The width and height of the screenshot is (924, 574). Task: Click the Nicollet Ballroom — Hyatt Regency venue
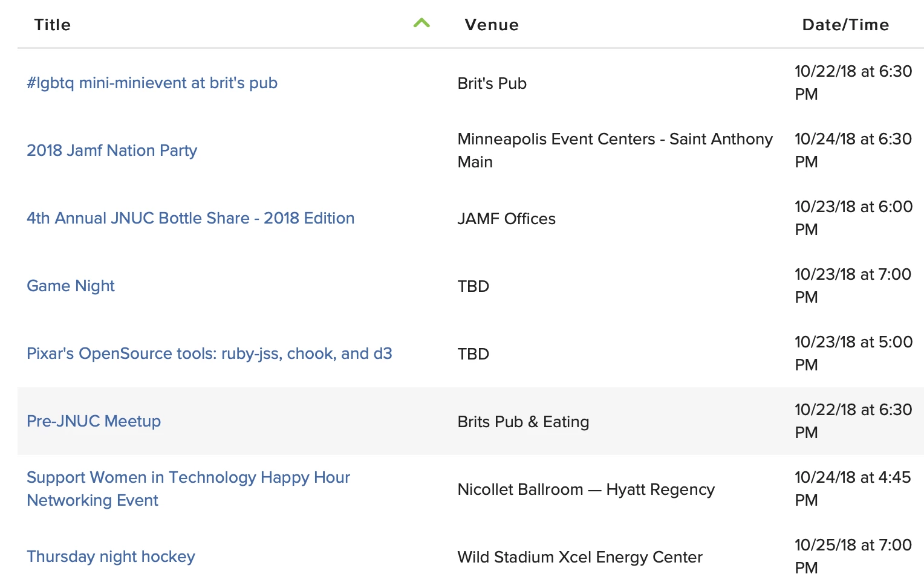coord(585,489)
